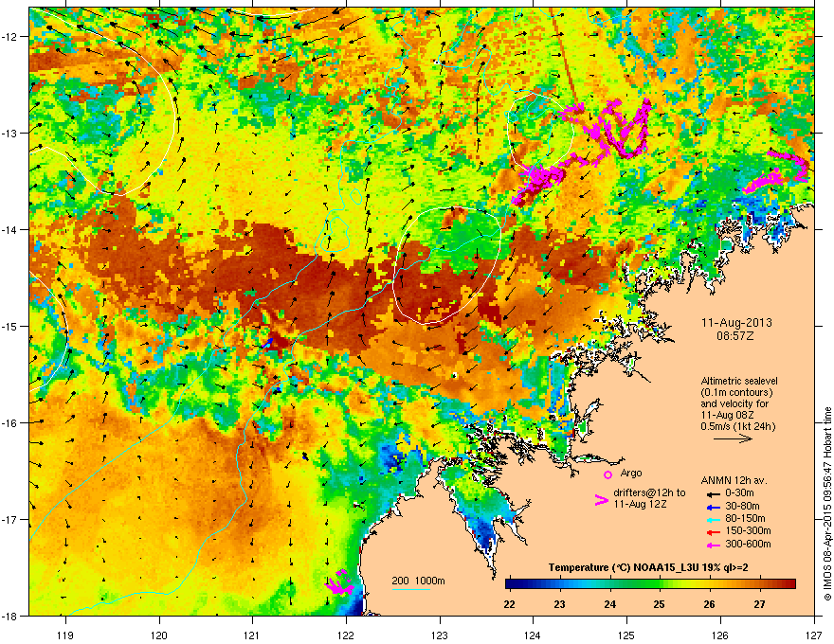The image size is (834, 644).
Task: Click the latitude axis label -15
Action: pyautogui.click(x=9, y=326)
